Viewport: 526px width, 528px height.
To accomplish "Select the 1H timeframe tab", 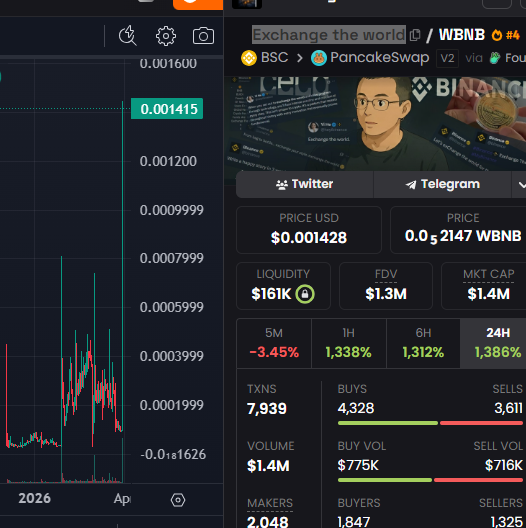I will 349,343.
